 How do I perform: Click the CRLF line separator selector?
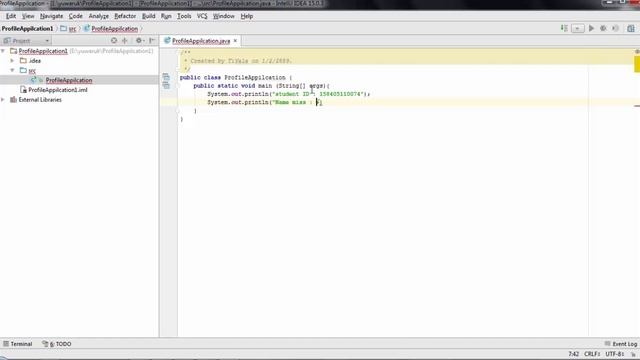coord(592,354)
